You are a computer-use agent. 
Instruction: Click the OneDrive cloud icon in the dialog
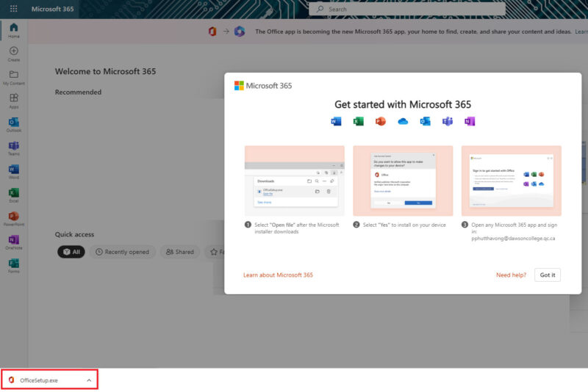(x=403, y=121)
